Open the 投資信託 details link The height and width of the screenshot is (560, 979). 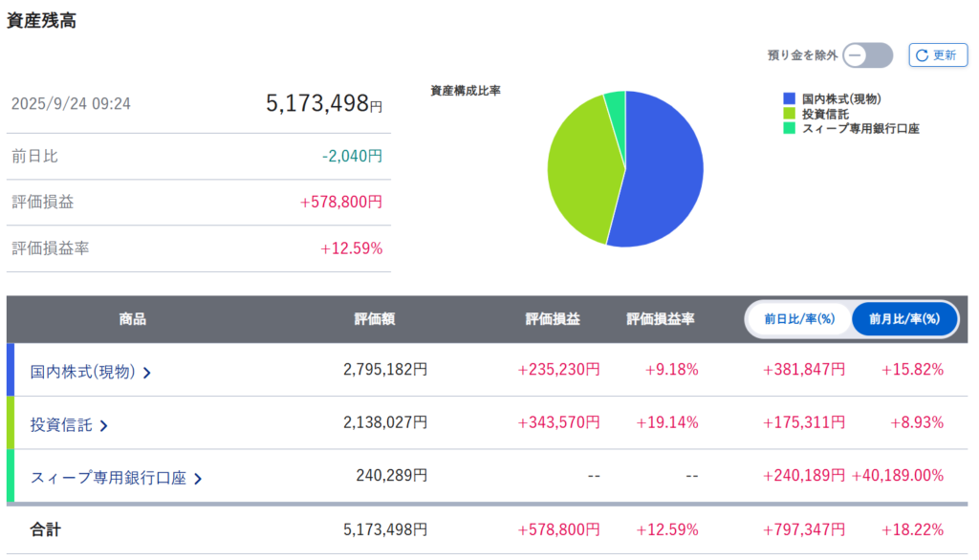[x=61, y=424]
